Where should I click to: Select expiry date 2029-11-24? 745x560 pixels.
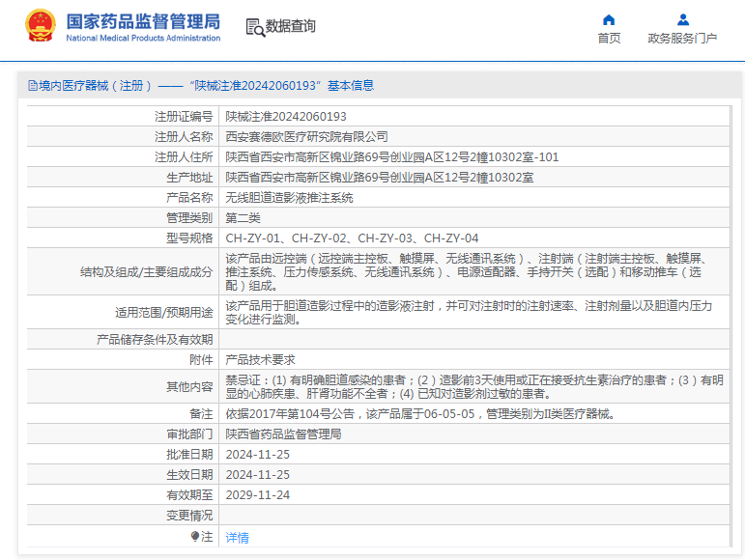(x=258, y=495)
